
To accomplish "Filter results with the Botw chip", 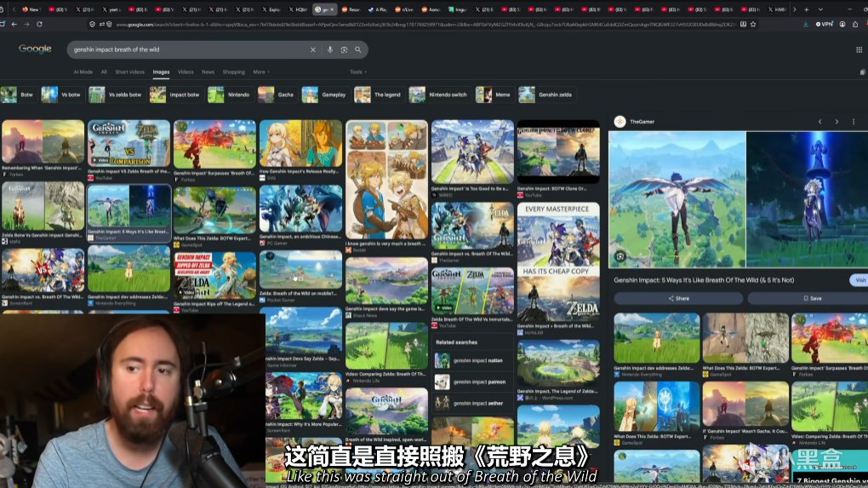I will click(17, 95).
